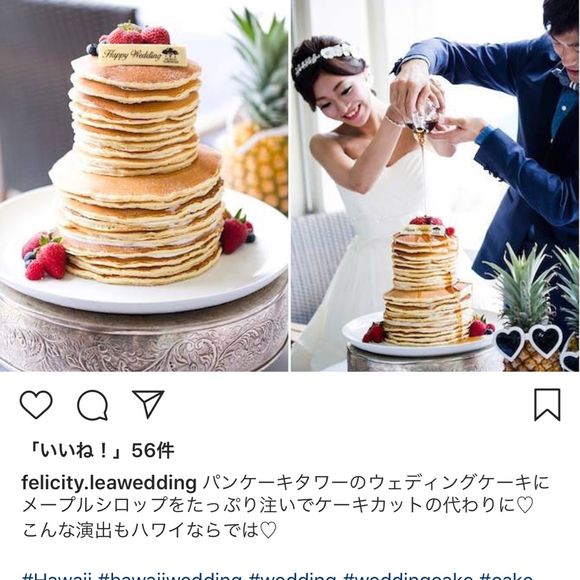Save post with the bookmark icon
The image size is (580, 580).
[547, 405]
